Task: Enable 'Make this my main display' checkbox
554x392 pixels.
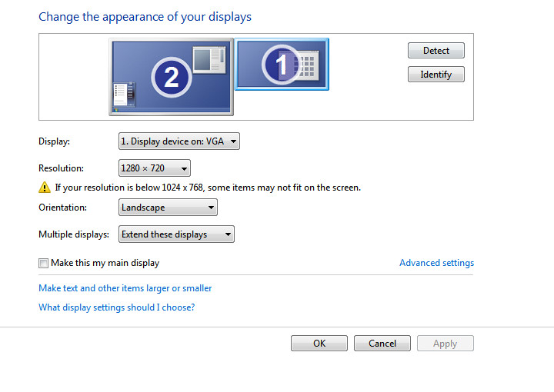Action: click(x=44, y=263)
